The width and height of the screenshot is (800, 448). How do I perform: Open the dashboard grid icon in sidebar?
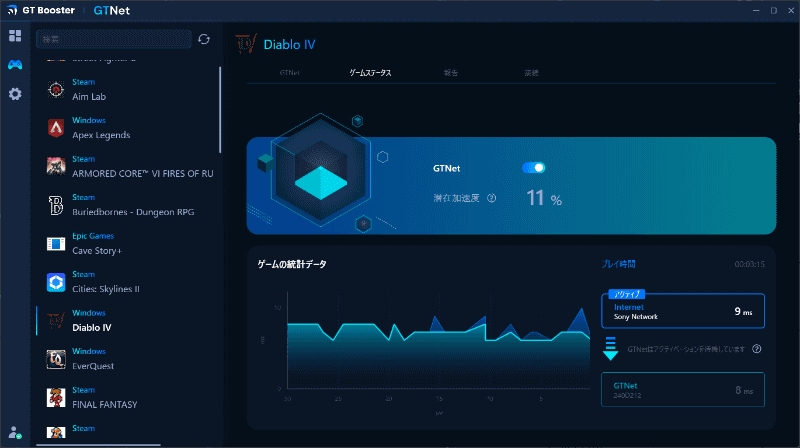point(15,36)
